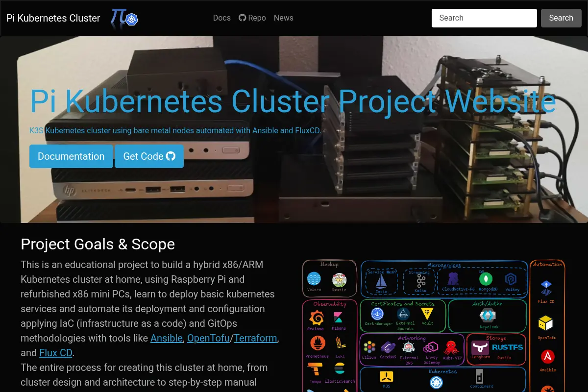Viewport: 588px width, 392px height.
Task: Follow the Terraform hyperlink
Action: click(255, 338)
